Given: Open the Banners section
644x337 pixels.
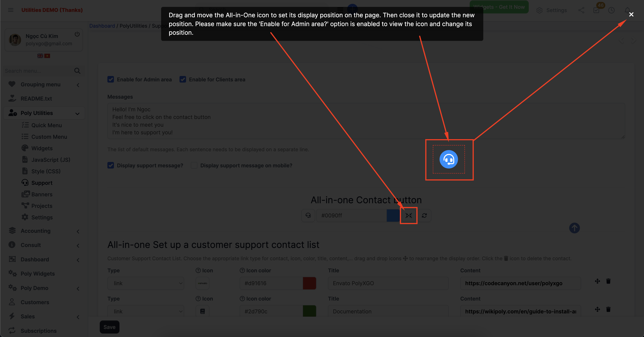Looking at the screenshot, I should (x=42, y=194).
